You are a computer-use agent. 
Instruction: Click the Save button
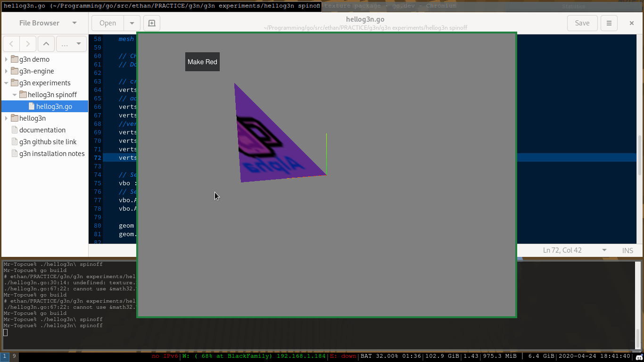(582, 23)
